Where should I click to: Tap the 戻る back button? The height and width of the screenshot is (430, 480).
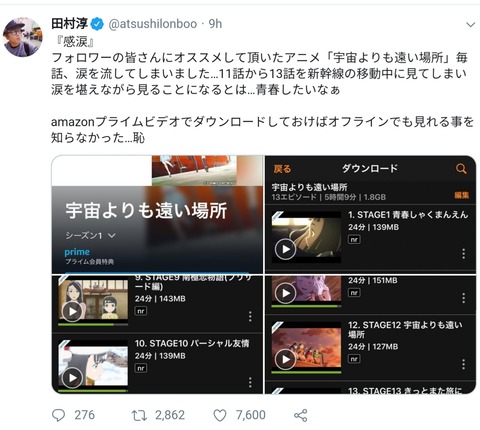[x=282, y=169]
